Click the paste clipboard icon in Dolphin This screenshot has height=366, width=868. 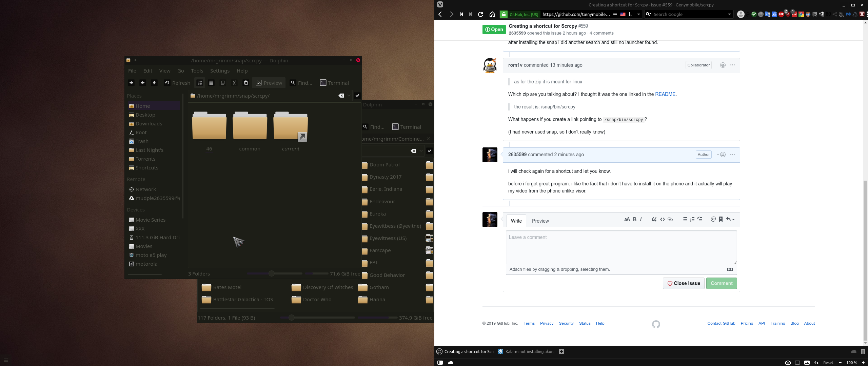click(x=246, y=83)
